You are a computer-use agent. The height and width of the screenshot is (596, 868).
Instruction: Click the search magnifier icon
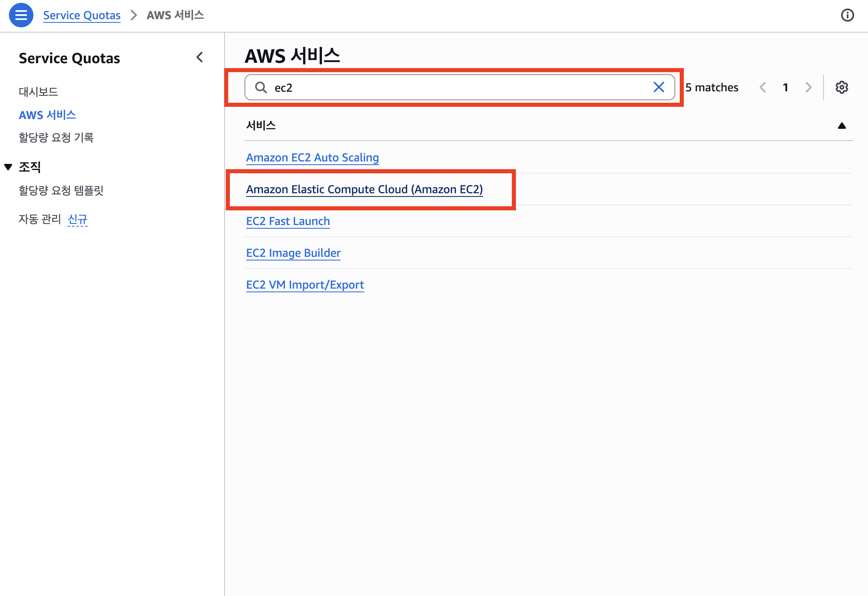tap(261, 87)
